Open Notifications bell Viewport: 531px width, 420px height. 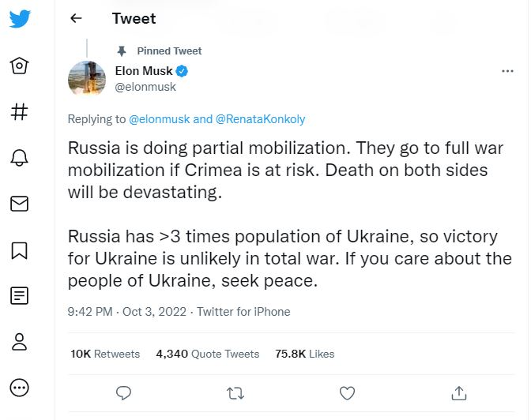(20, 158)
